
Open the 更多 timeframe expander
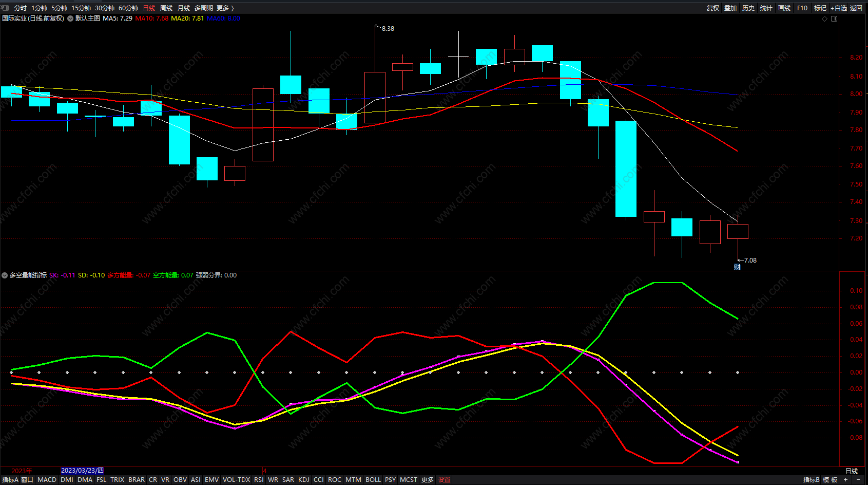(225, 8)
